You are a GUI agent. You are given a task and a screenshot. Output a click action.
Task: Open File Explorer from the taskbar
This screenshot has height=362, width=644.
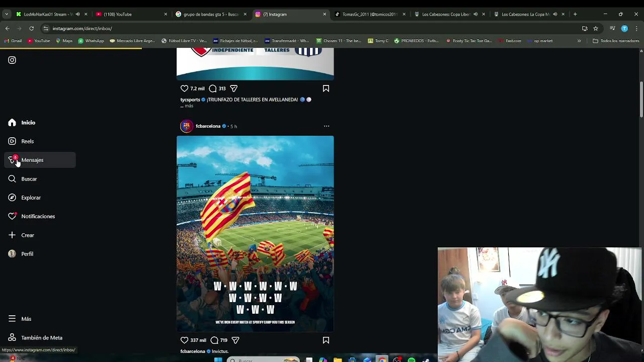[338, 360]
